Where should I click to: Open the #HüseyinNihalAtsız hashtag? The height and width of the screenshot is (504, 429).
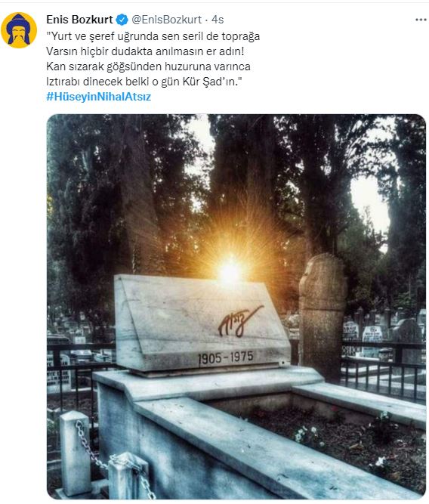pyautogui.click(x=99, y=97)
